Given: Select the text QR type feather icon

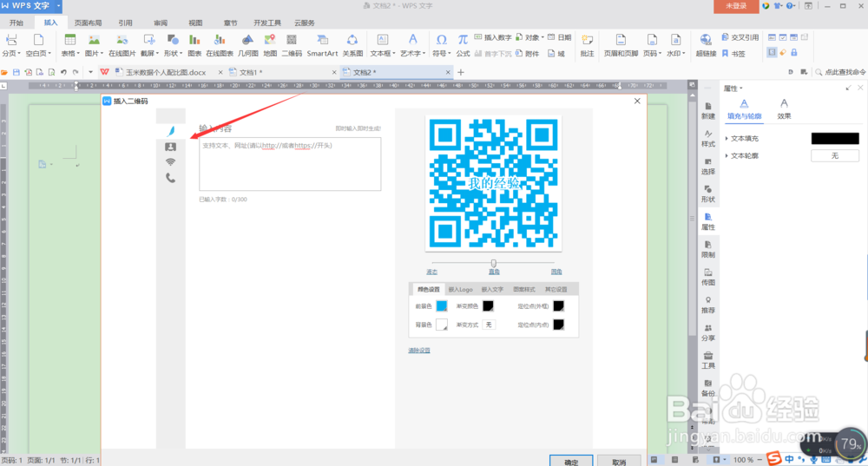Looking at the screenshot, I should (x=170, y=131).
